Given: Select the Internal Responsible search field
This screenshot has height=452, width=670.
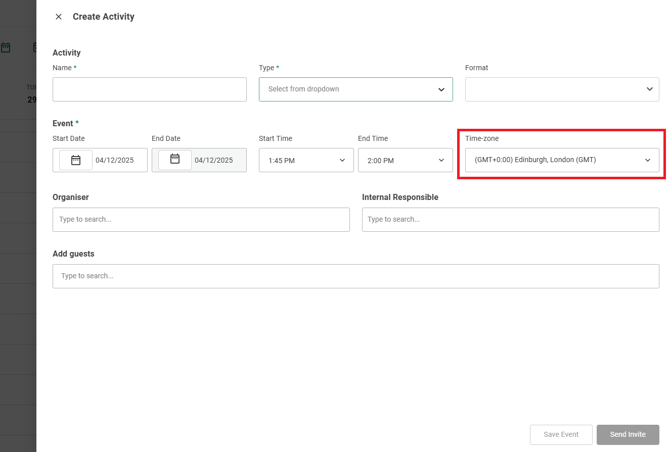Looking at the screenshot, I should (510, 219).
